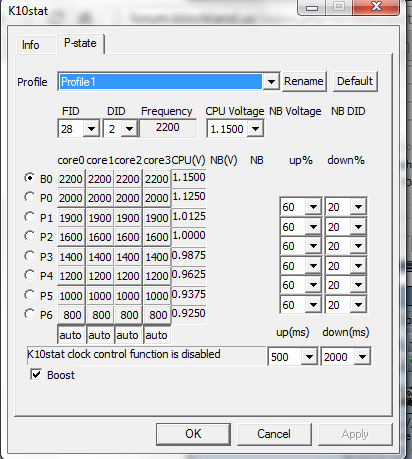Viewport: 412px width, 459px height.
Task: Open the down(ms) dropdown showing 2000
Action: (362, 357)
